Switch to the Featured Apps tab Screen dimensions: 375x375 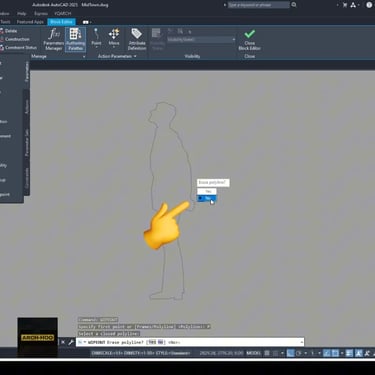(x=30, y=22)
